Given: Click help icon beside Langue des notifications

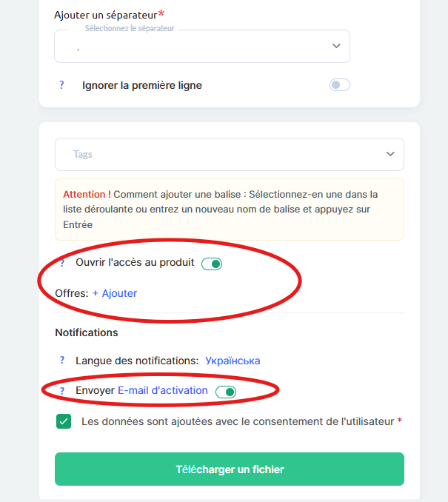Looking at the screenshot, I should click(x=62, y=361).
